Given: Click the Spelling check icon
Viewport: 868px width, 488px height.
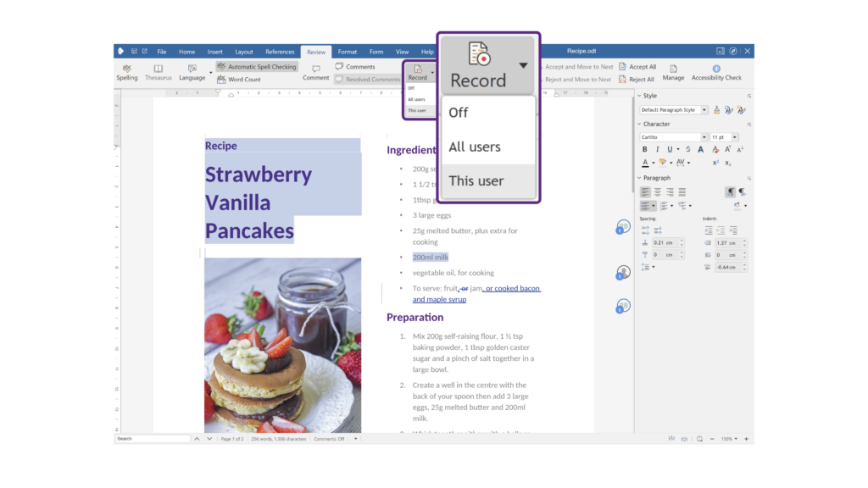Looking at the screenshot, I should (126, 72).
